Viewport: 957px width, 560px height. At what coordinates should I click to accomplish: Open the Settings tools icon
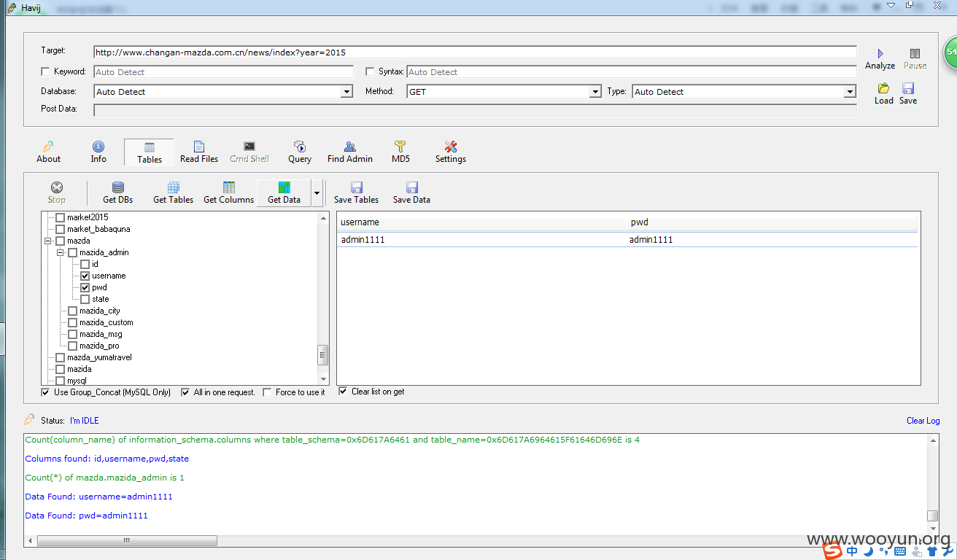[450, 147]
